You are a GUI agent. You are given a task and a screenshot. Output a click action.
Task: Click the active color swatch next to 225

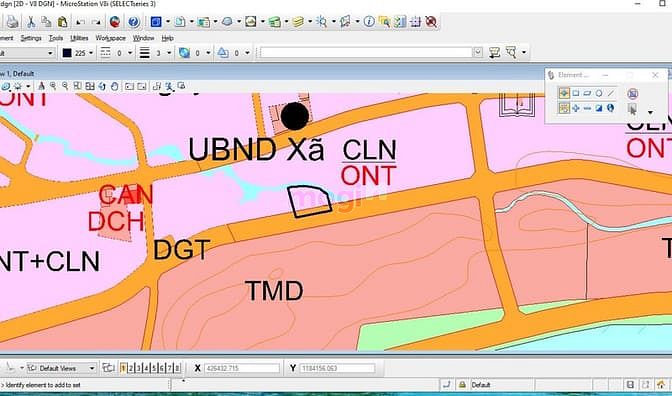[67, 53]
